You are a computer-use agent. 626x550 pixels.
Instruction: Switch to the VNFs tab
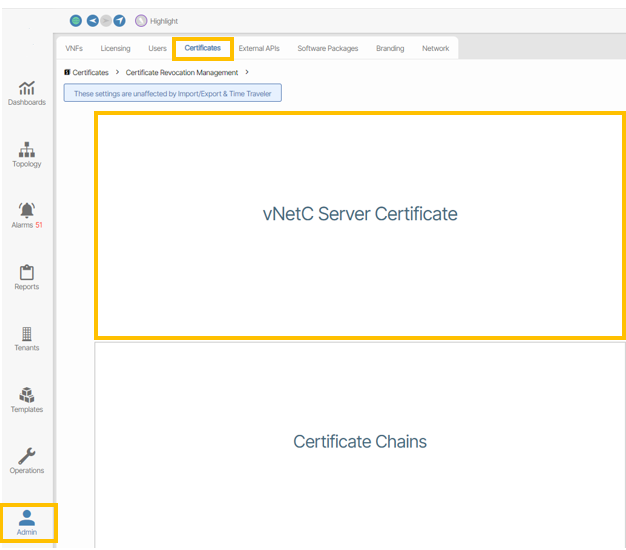[74, 48]
